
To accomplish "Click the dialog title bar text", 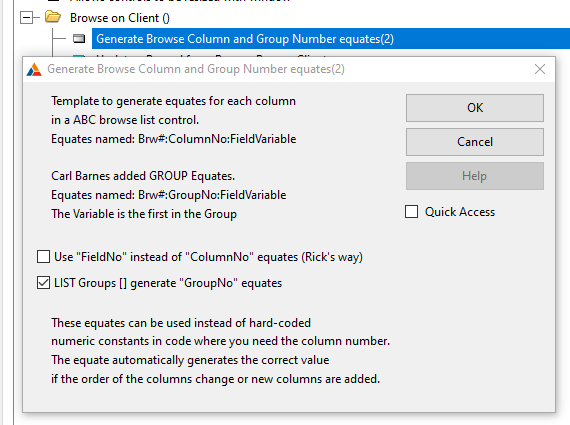I will click(196, 69).
